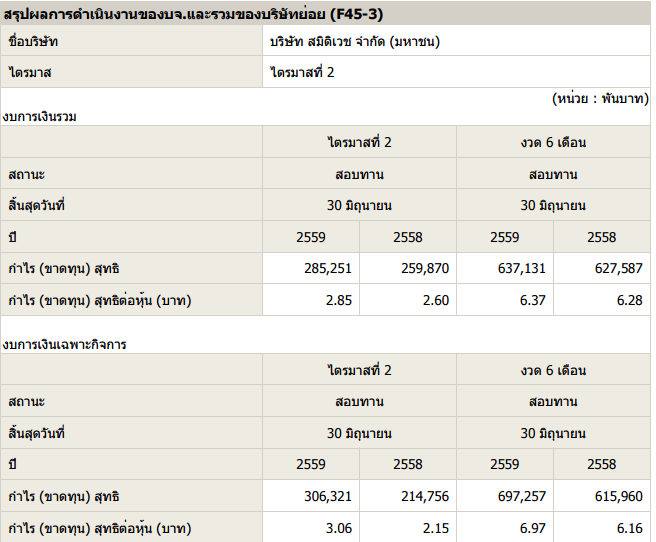This screenshot has height=542, width=656.
Task: Select the company name บริษัท สมิติเวช cell
Action: click(x=456, y=41)
